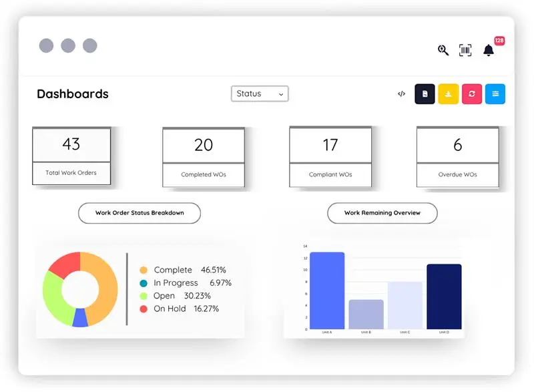Select the Compliant WOs card

pyautogui.click(x=329, y=155)
